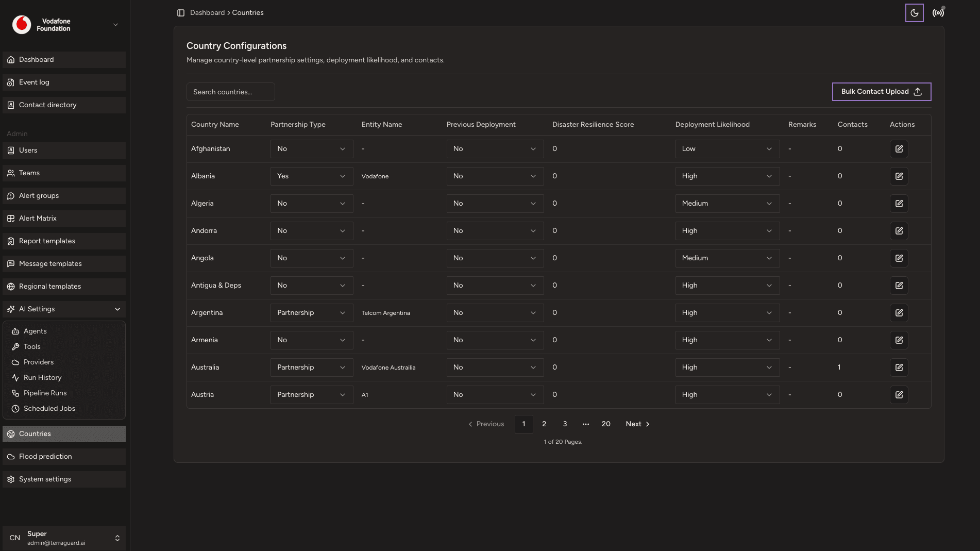Open the broadcast signal icon in header
The height and width of the screenshot is (551, 980).
(938, 13)
